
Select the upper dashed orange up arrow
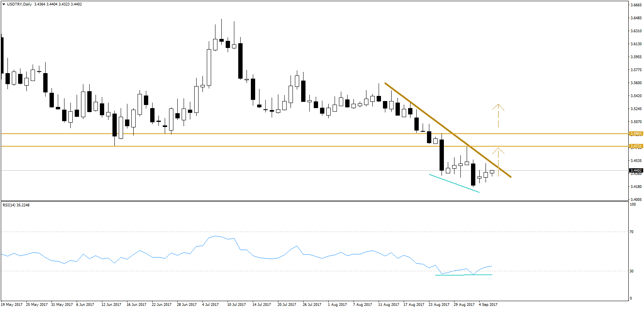click(498, 115)
